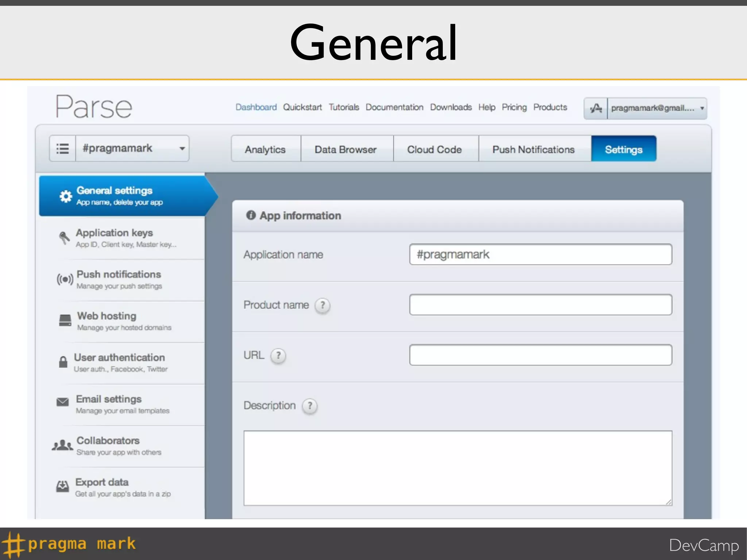Click the help icon next to Product name
The width and height of the screenshot is (747, 560).
(322, 305)
